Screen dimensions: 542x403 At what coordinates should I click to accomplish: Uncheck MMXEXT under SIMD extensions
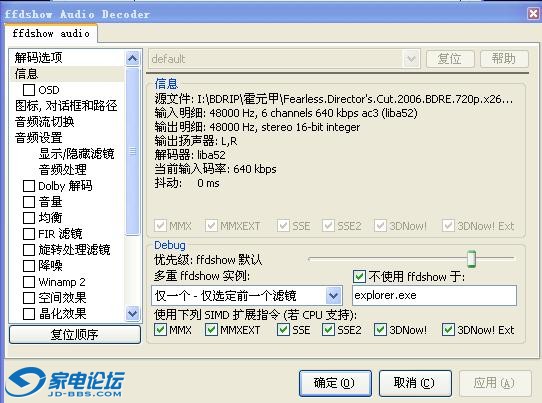coord(211,330)
